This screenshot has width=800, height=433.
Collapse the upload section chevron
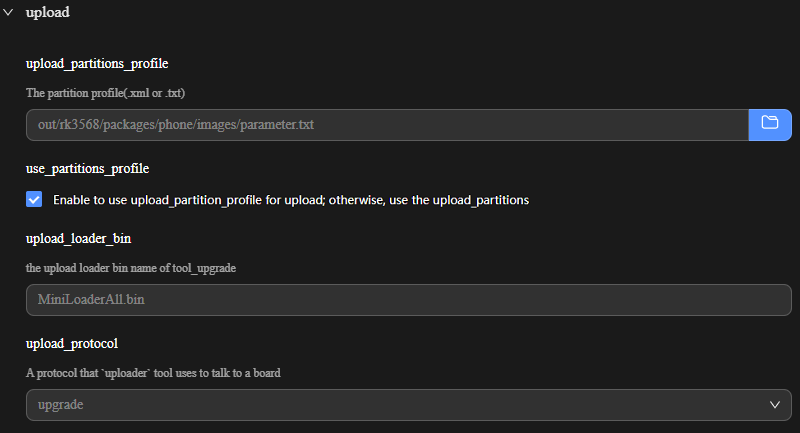tap(8, 13)
